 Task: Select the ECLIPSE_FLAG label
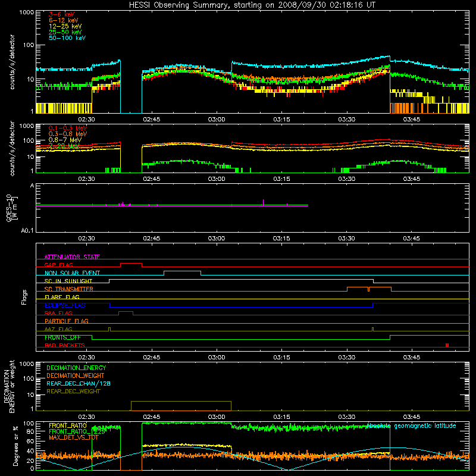65,305
